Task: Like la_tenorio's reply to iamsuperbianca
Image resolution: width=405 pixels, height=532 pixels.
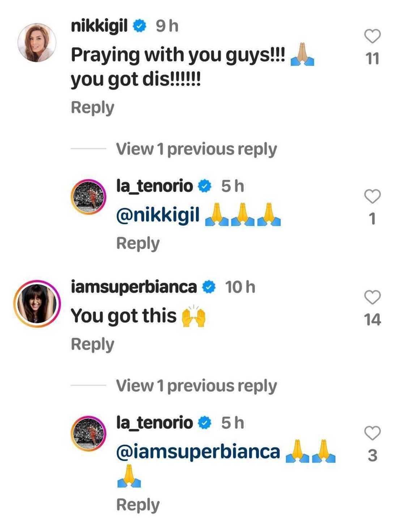Action: coord(372,433)
